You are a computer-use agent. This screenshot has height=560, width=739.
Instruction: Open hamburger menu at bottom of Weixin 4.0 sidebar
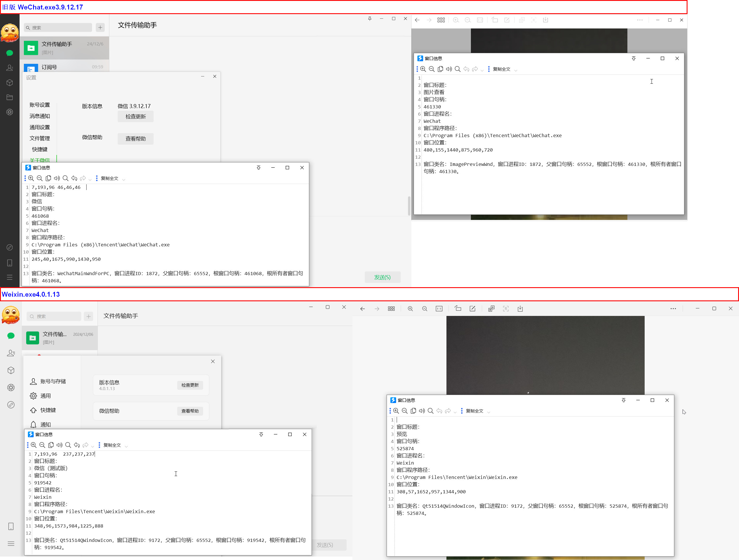[x=11, y=544]
